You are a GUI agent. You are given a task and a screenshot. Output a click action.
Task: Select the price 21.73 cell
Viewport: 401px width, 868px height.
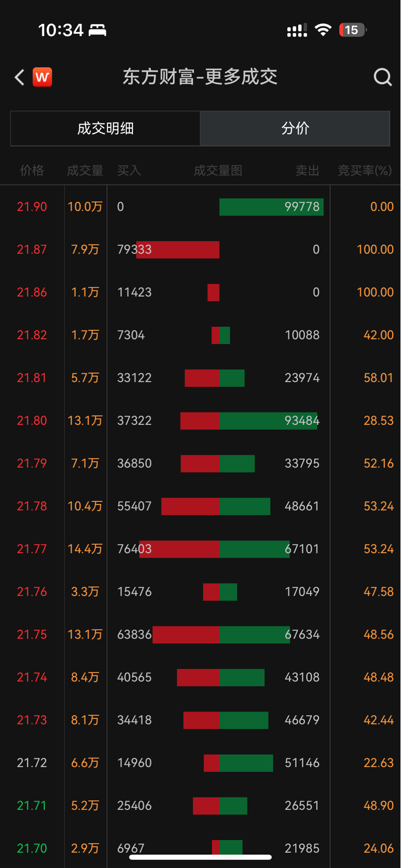coord(32,720)
